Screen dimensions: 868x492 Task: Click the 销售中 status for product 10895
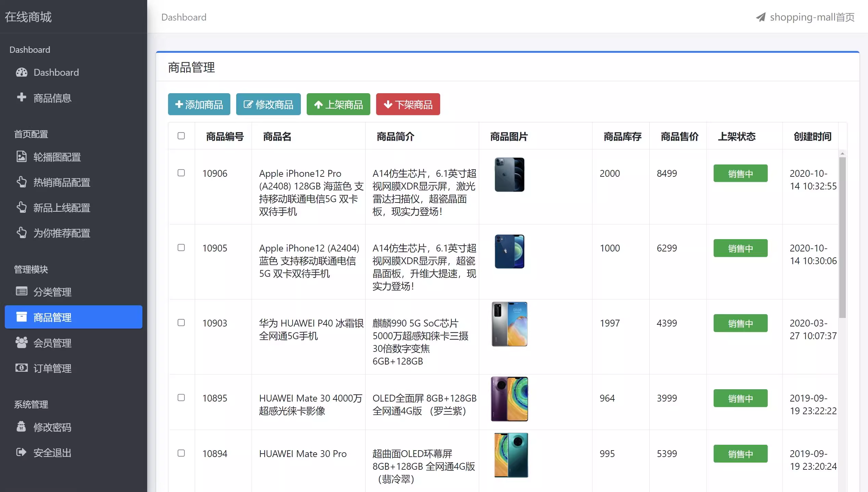740,398
